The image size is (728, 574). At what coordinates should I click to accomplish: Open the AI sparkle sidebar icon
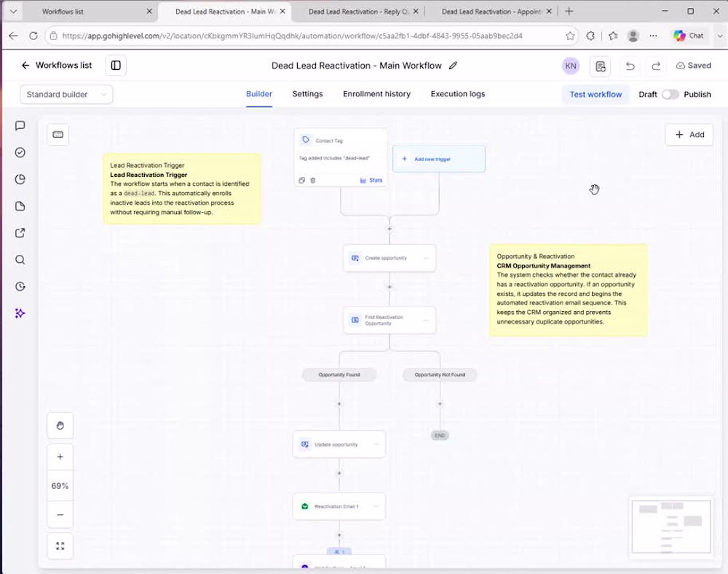[20, 313]
